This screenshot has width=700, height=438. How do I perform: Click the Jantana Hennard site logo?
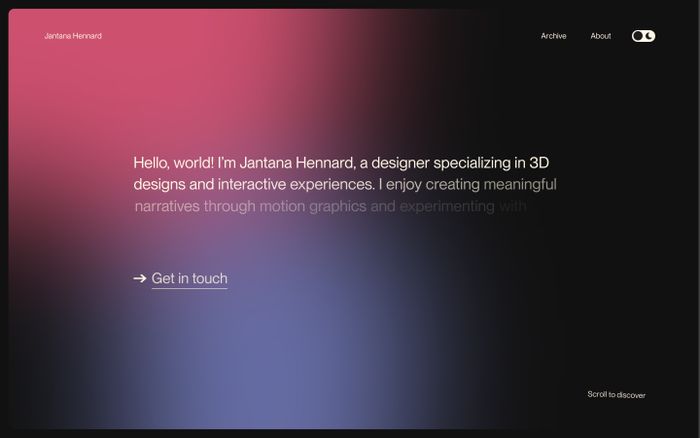pyautogui.click(x=73, y=36)
